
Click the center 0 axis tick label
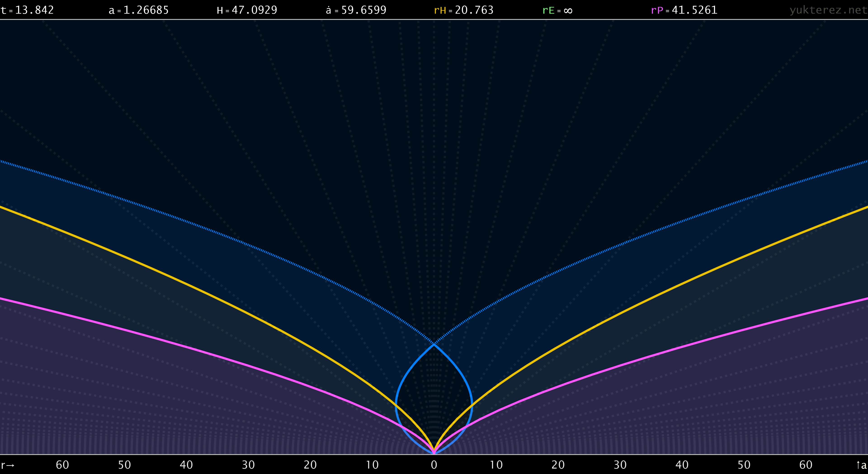434,465
